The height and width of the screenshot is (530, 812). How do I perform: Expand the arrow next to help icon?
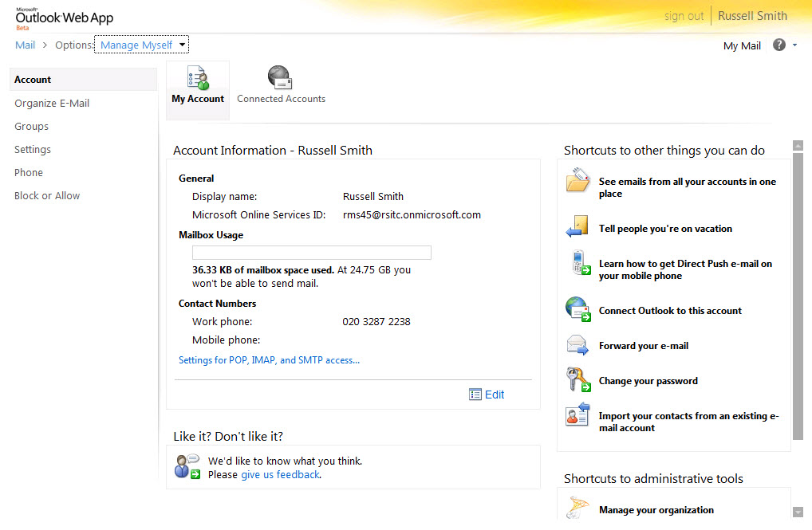point(794,46)
